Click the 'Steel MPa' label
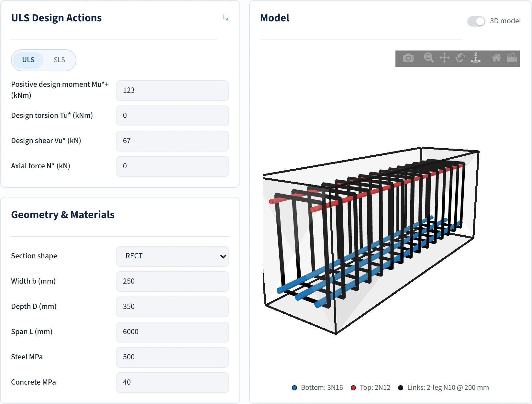The height and width of the screenshot is (404, 532). (27, 357)
